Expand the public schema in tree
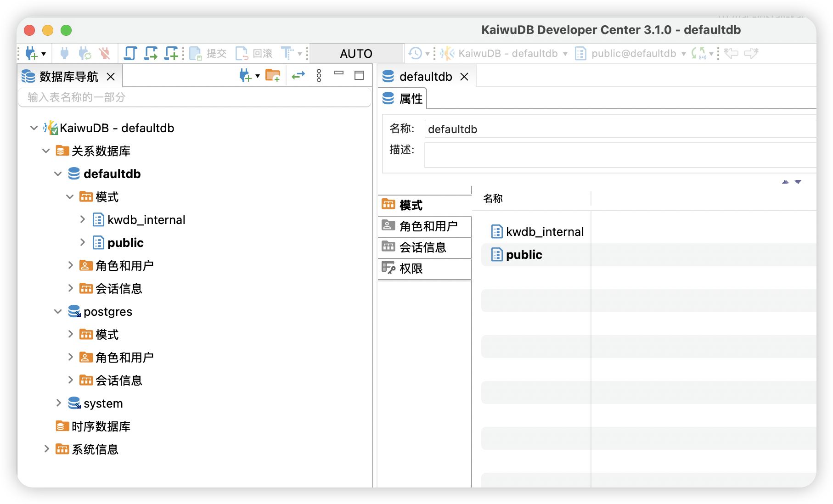 click(x=82, y=242)
